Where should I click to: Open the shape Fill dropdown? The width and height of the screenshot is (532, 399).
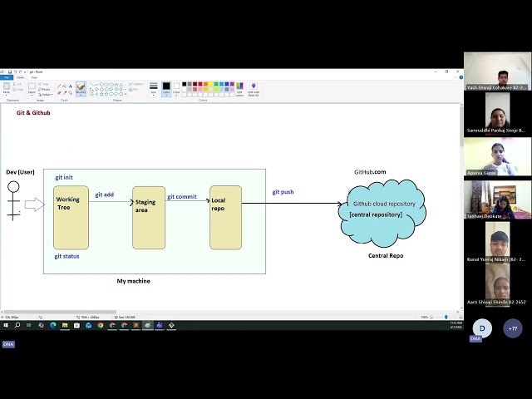[134, 90]
